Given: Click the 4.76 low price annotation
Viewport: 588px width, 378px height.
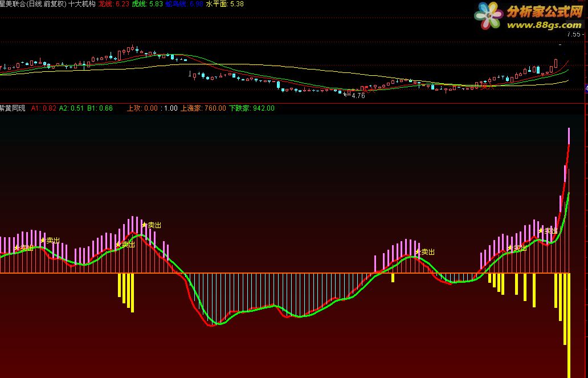Looking at the screenshot, I should click(358, 96).
